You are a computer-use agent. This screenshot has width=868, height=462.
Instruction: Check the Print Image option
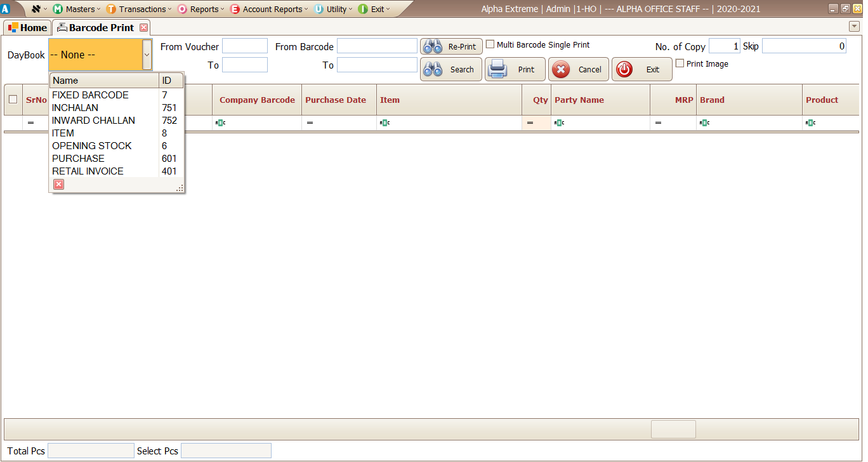pyautogui.click(x=680, y=63)
